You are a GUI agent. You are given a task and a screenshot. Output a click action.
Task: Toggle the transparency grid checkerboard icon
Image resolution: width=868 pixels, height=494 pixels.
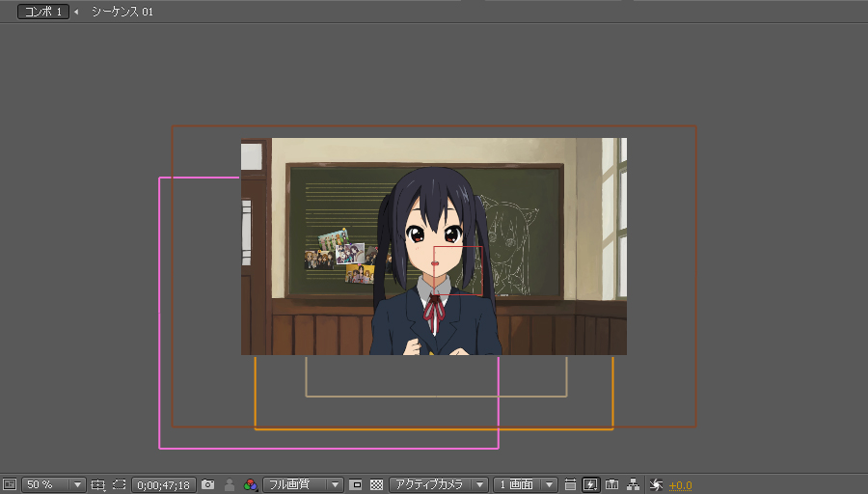pyautogui.click(x=376, y=484)
